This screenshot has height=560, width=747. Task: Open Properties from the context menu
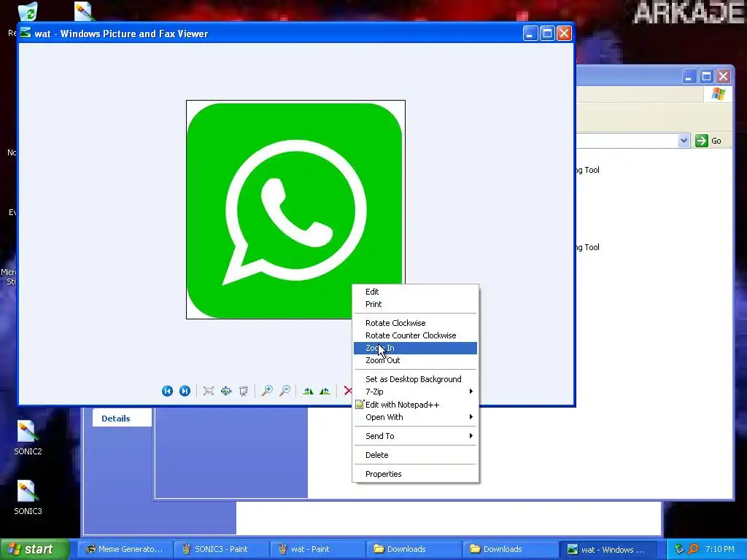click(x=415, y=474)
